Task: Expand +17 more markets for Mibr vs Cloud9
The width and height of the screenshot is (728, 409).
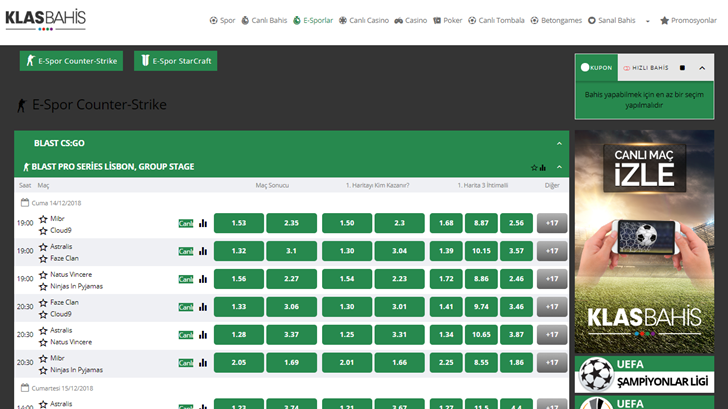Action: 552,223
